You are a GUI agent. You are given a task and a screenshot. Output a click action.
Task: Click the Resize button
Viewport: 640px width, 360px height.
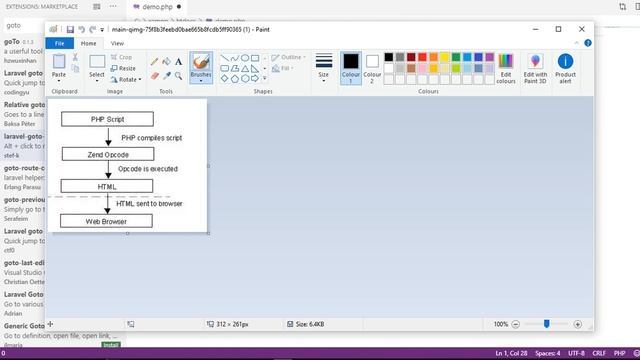[123, 68]
